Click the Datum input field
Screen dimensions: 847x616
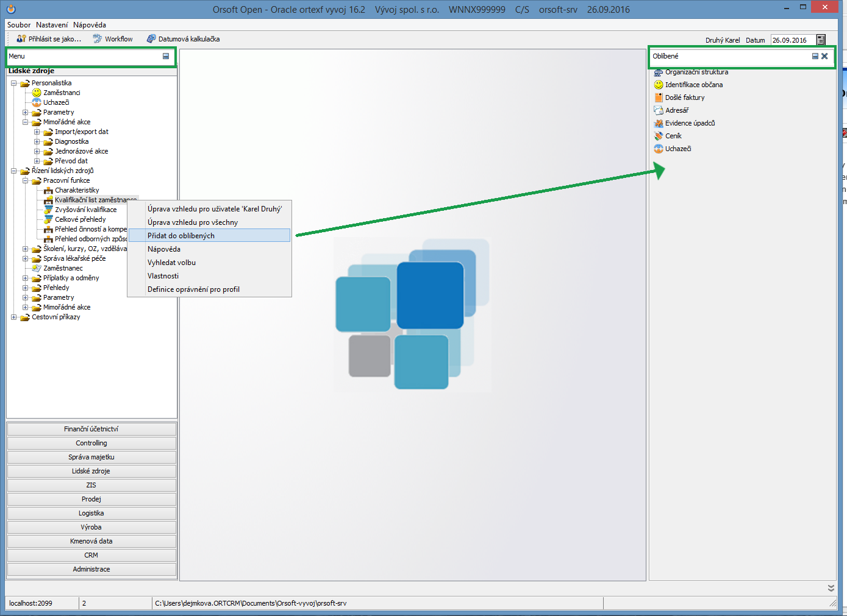(x=792, y=40)
